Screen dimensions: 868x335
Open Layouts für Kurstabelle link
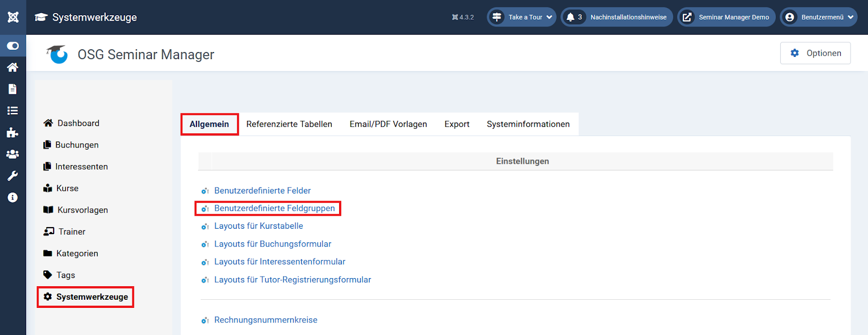(x=259, y=226)
